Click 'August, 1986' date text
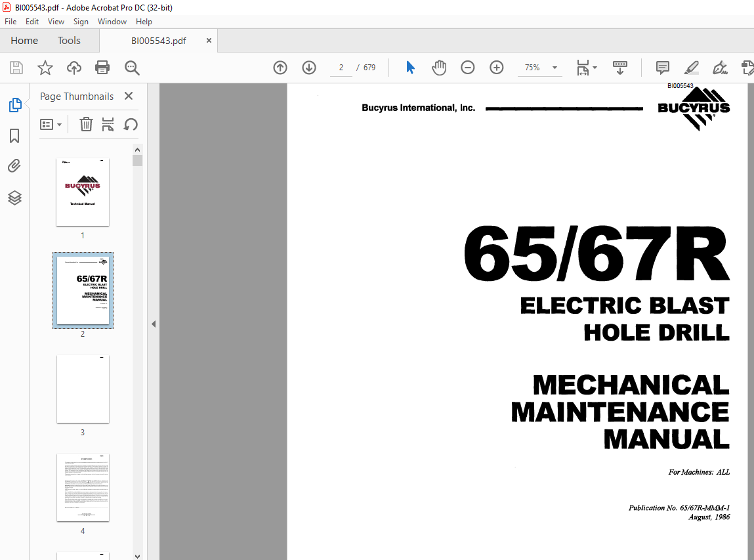 (x=709, y=517)
